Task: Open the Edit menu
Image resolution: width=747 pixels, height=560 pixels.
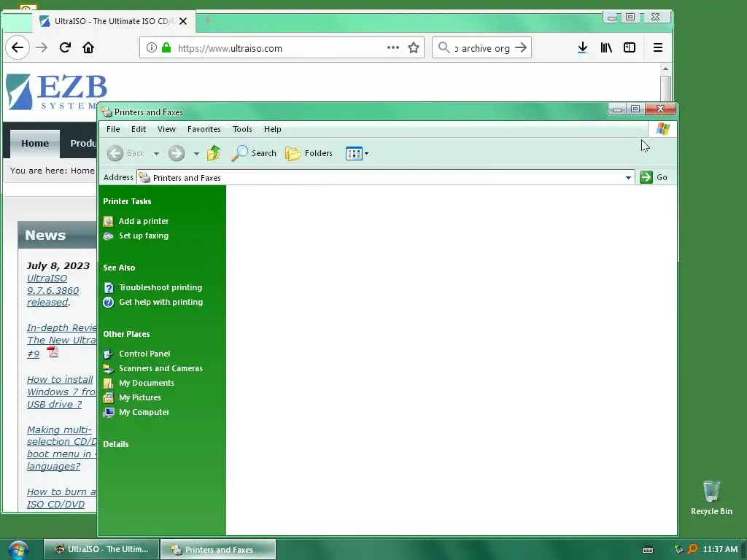Action: pyautogui.click(x=139, y=129)
